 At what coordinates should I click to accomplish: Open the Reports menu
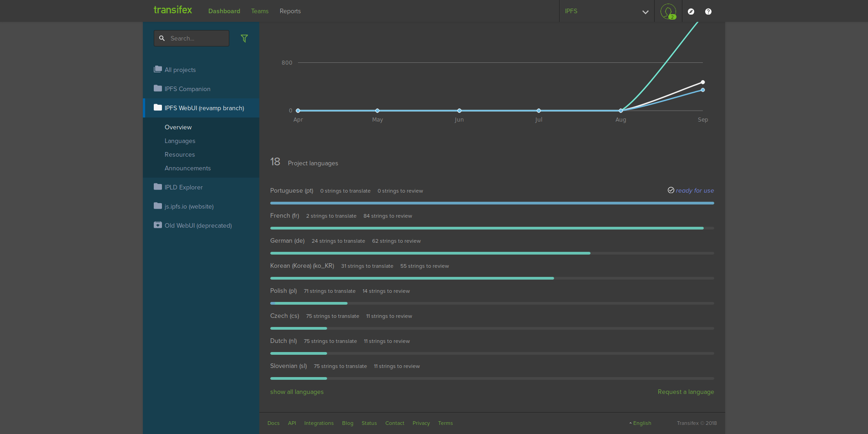pos(290,11)
